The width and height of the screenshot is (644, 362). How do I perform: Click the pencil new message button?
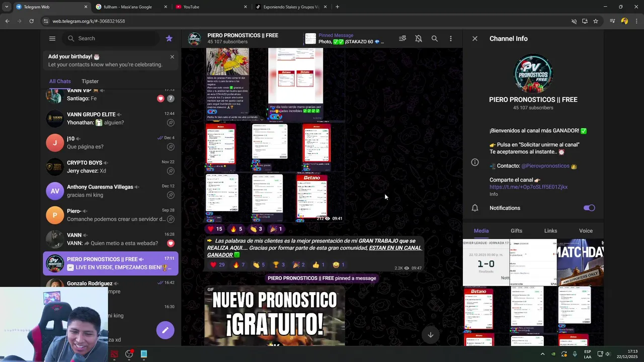165,330
